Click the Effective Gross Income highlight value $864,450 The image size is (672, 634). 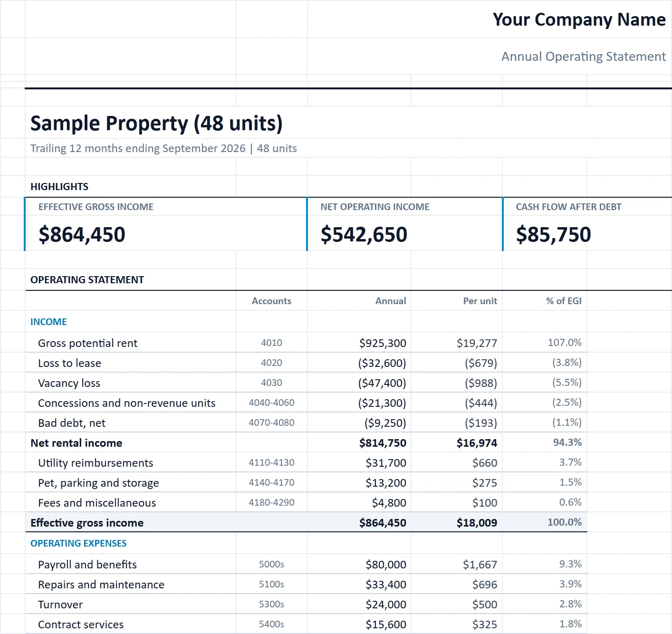click(82, 234)
